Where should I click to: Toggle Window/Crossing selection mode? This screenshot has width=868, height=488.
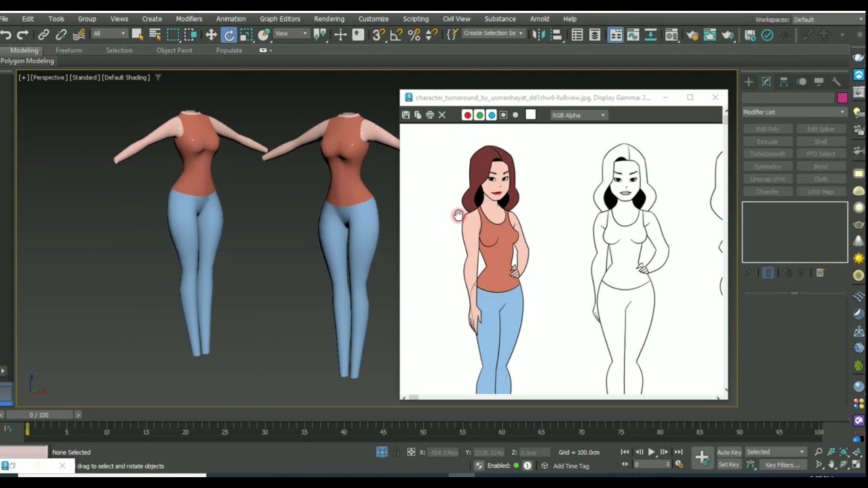tap(191, 35)
